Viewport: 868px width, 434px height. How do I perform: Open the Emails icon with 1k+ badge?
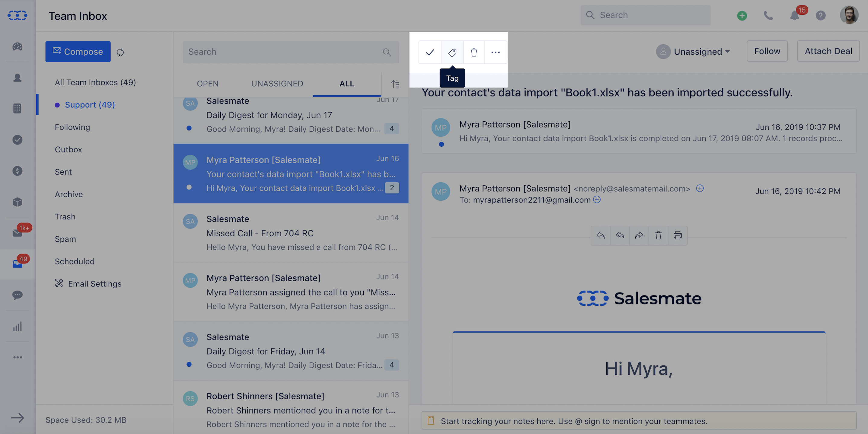point(17,233)
